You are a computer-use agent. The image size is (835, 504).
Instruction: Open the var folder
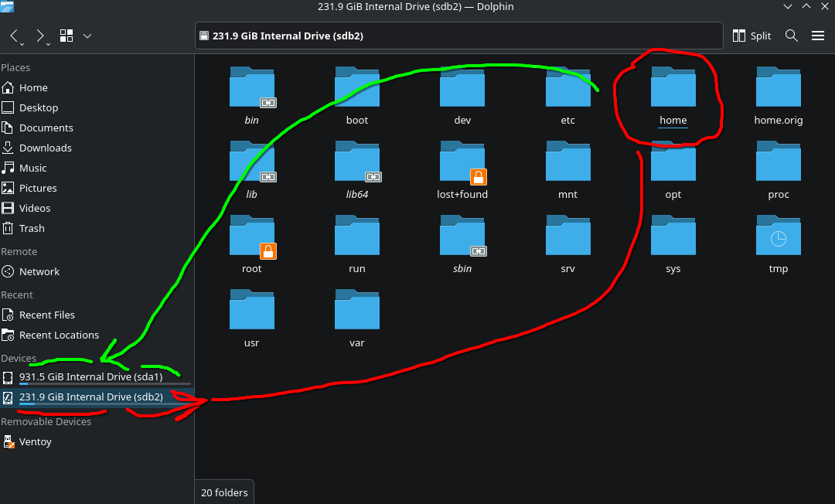[356, 318]
